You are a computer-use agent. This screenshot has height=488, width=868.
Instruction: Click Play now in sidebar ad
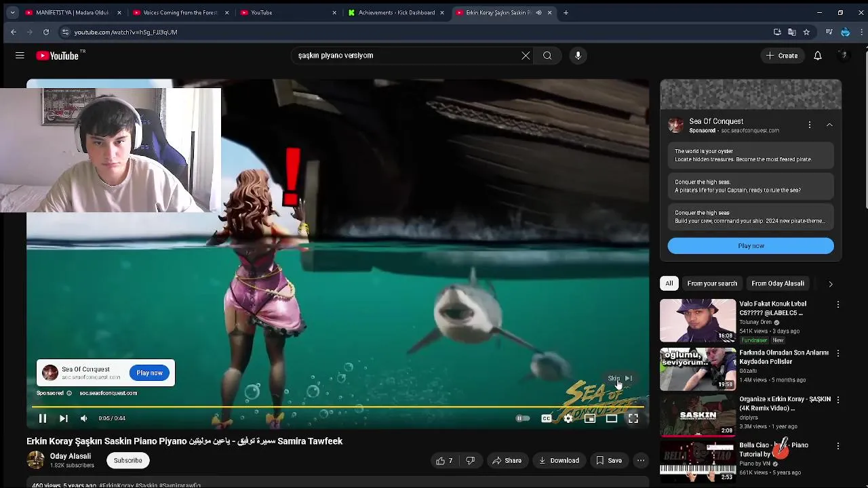751,246
